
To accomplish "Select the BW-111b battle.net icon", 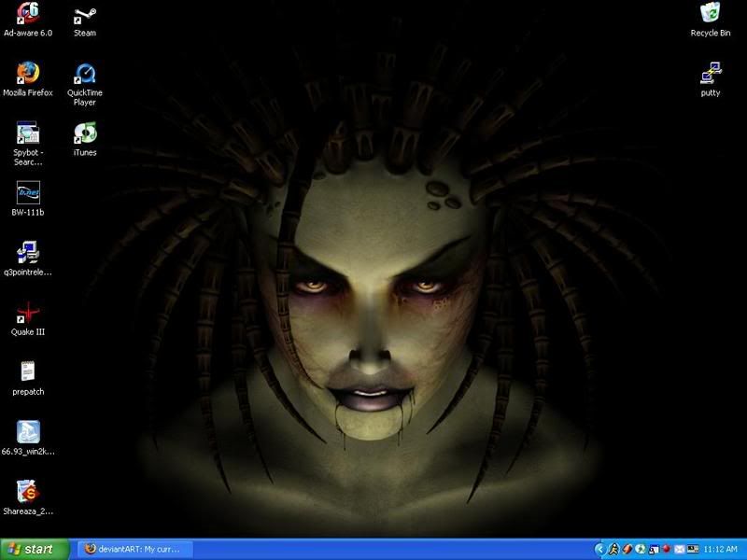I will [28, 199].
